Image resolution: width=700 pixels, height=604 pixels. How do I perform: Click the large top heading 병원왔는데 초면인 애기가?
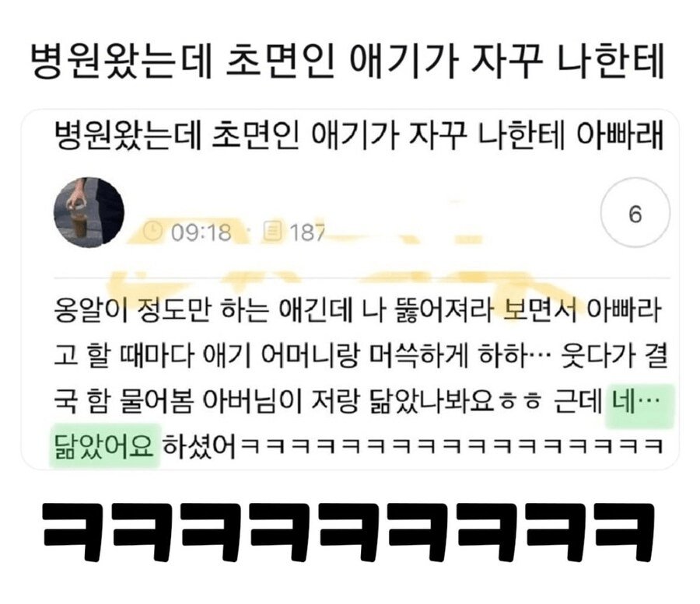(348, 61)
